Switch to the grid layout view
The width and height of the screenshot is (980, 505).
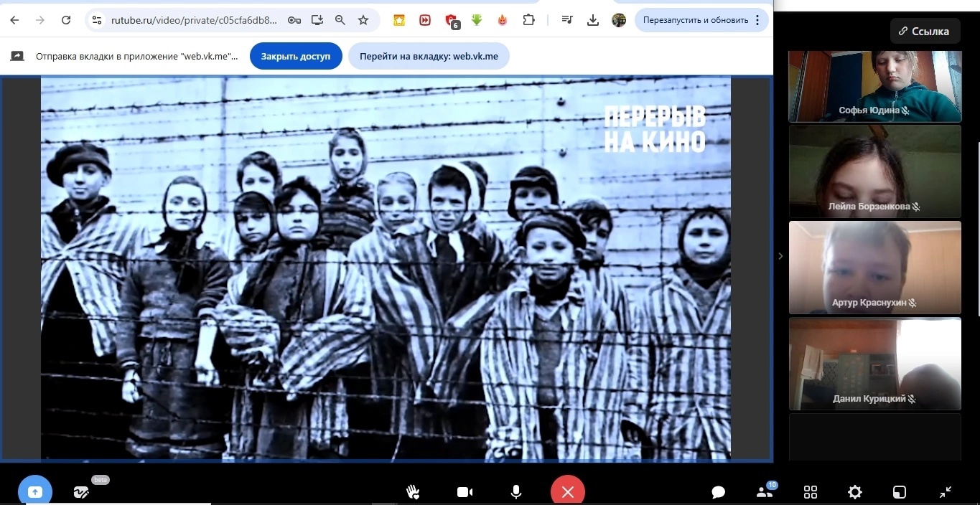811,492
